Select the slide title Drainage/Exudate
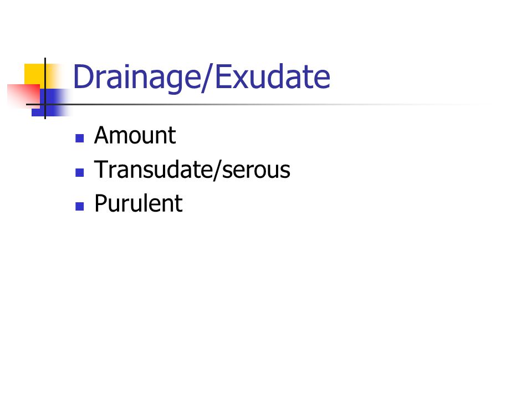This screenshot has width=532, height=399. 202,78
